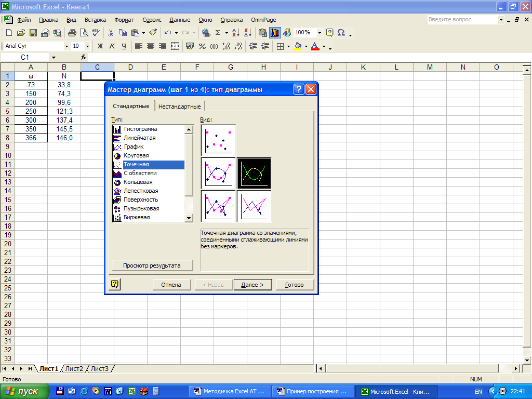Center-align the cell text
This screenshot has height=399, width=532.
[x=150, y=46]
